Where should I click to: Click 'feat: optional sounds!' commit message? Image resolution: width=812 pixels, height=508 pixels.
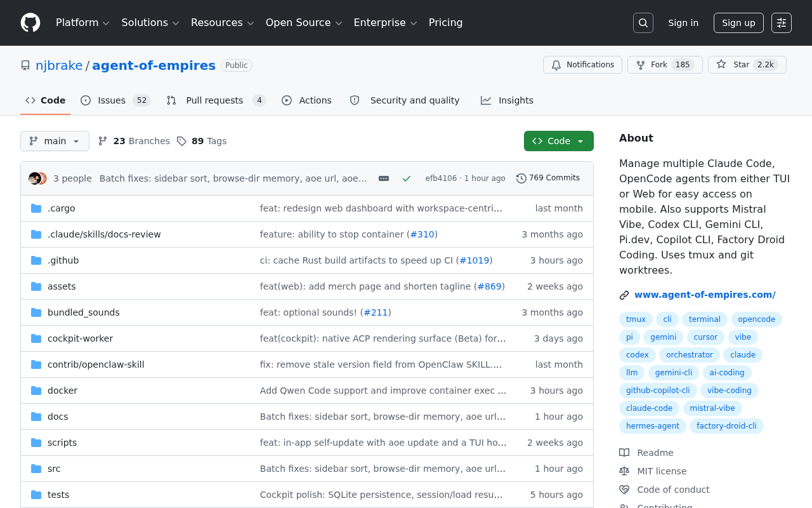308,312
